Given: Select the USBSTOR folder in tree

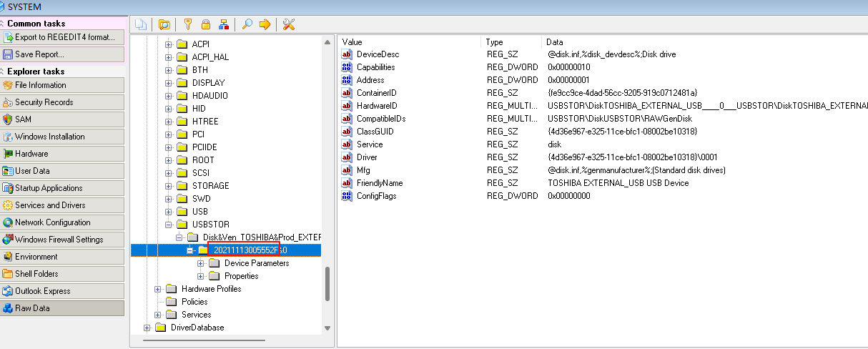Looking at the screenshot, I should coord(210,225).
